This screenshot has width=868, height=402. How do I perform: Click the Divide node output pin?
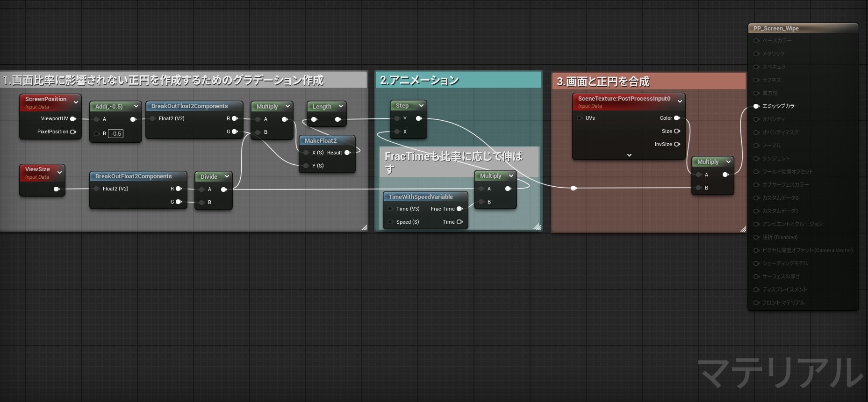224,190
